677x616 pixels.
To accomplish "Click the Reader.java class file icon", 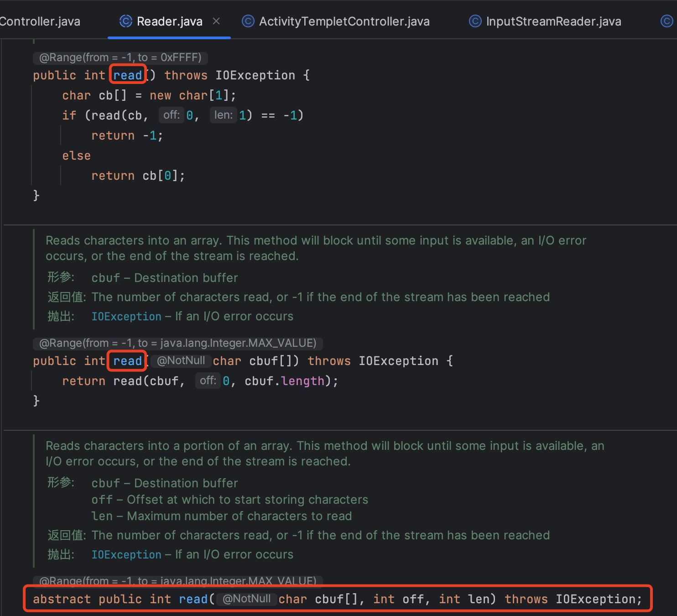I will point(125,21).
